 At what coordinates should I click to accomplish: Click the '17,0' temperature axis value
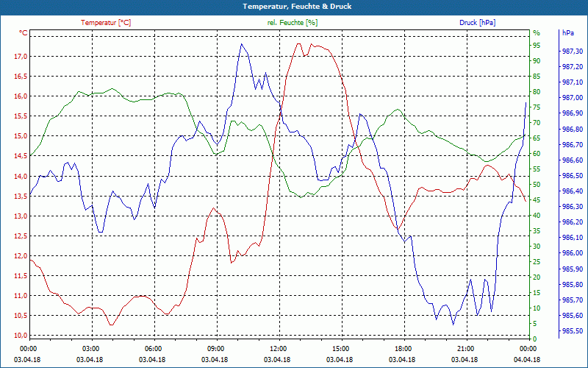(x=21, y=57)
